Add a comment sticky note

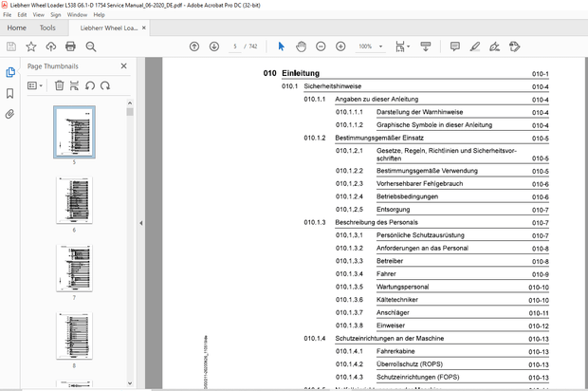(455, 47)
